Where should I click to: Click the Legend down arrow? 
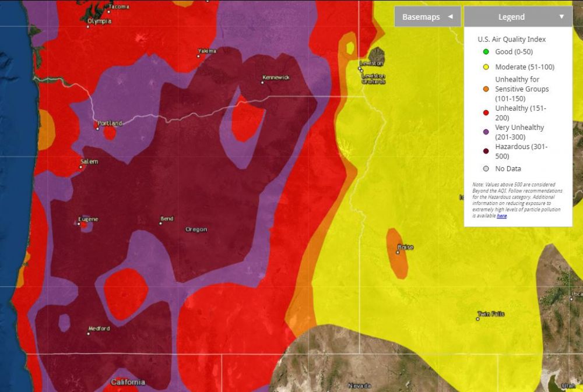561,17
